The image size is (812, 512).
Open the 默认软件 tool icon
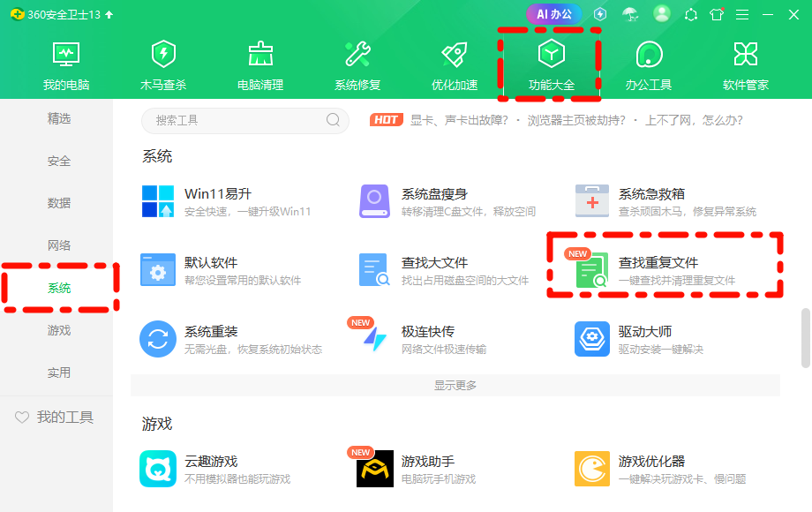click(158, 270)
